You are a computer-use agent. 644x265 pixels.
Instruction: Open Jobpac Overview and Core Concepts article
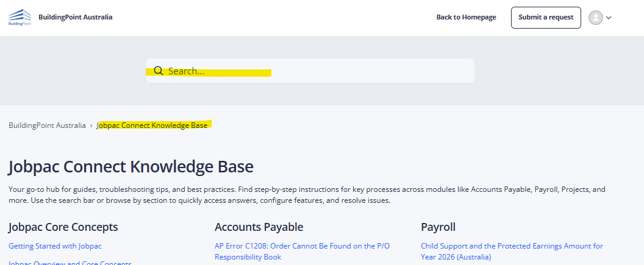[70, 263]
